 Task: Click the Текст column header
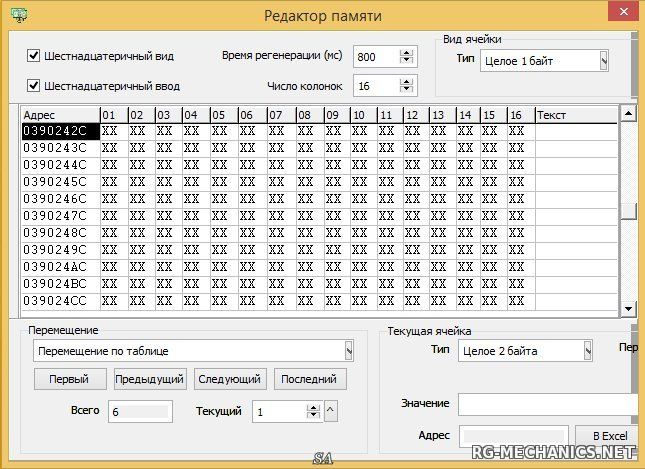(575, 115)
